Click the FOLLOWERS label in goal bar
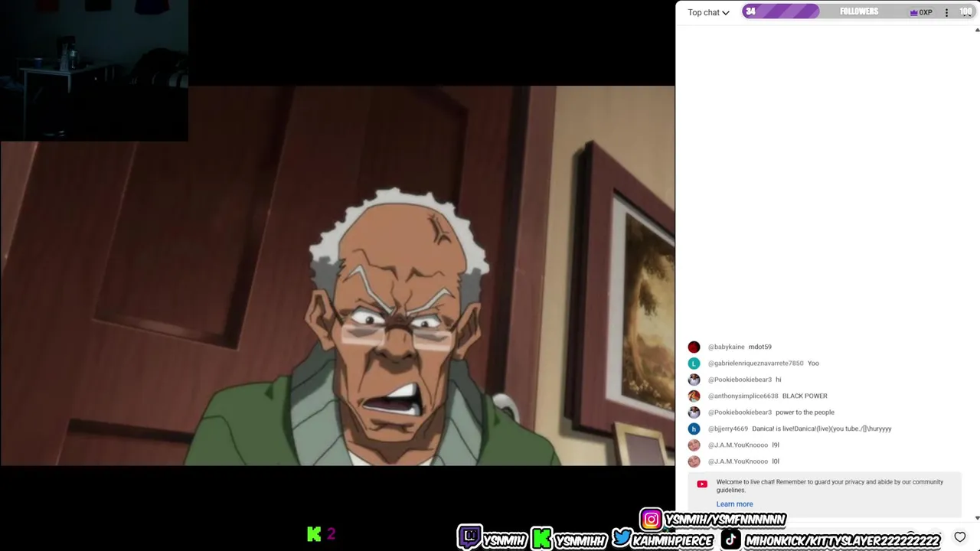 (x=859, y=11)
